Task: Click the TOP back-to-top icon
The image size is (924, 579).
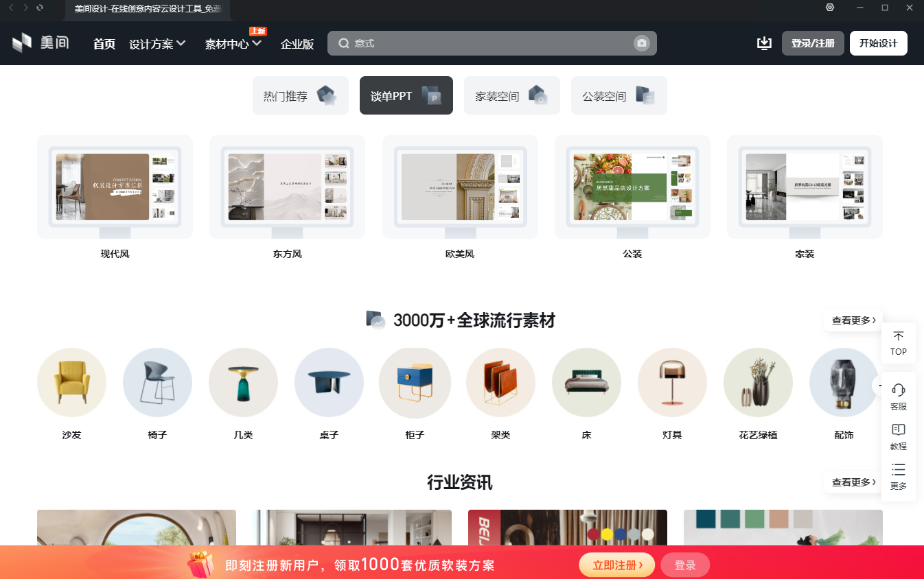Action: coord(898,342)
